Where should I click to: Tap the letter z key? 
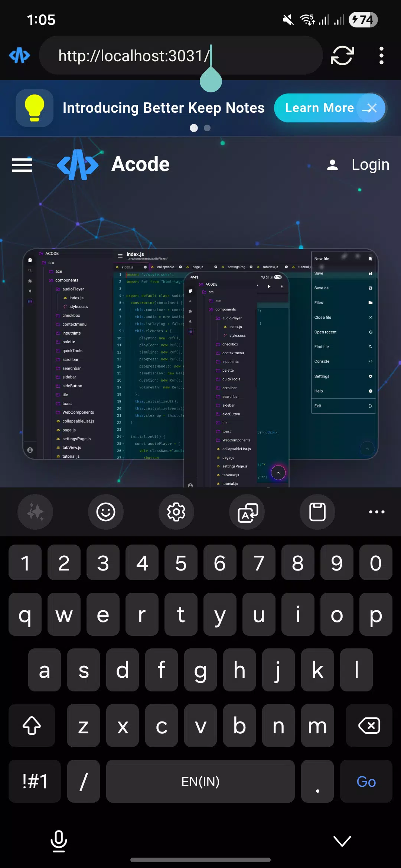(x=84, y=726)
